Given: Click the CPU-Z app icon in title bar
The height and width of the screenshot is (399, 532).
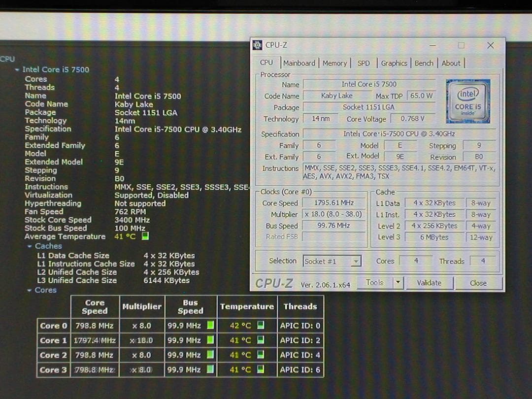Looking at the screenshot, I should [258, 45].
